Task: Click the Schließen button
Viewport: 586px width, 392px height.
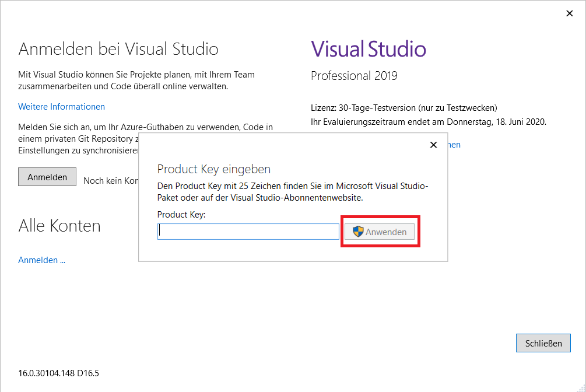Action: pyautogui.click(x=543, y=344)
